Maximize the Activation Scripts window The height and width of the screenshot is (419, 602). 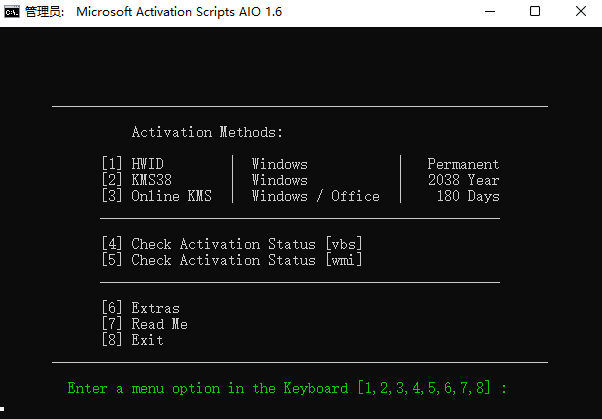(x=535, y=12)
